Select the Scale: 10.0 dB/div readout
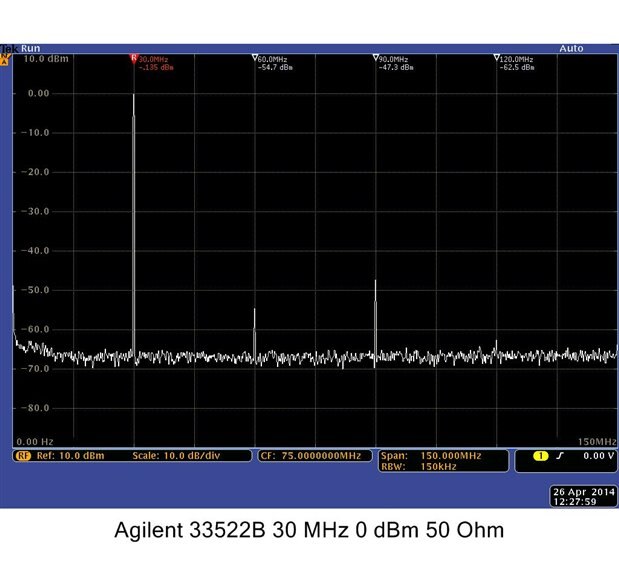The width and height of the screenshot is (619, 581). pyautogui.click(x=176, y=456)
